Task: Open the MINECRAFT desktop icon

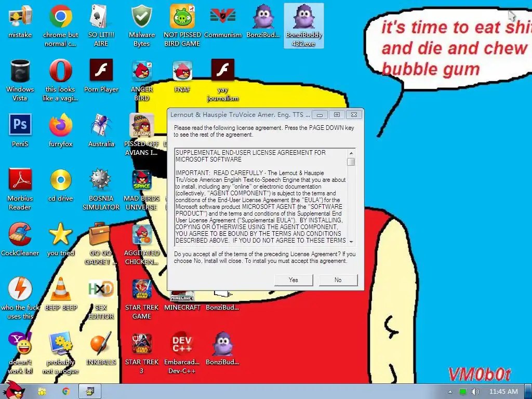Action: coord(182,302)
